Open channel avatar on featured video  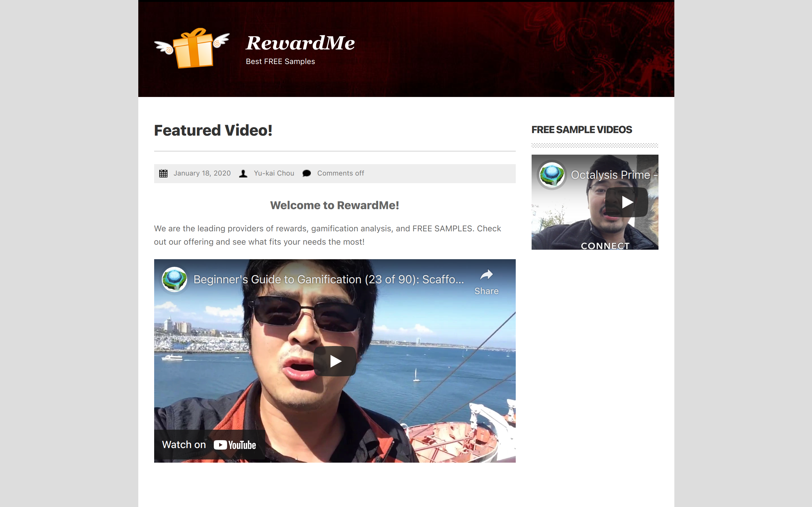click(x=174, y=279)
